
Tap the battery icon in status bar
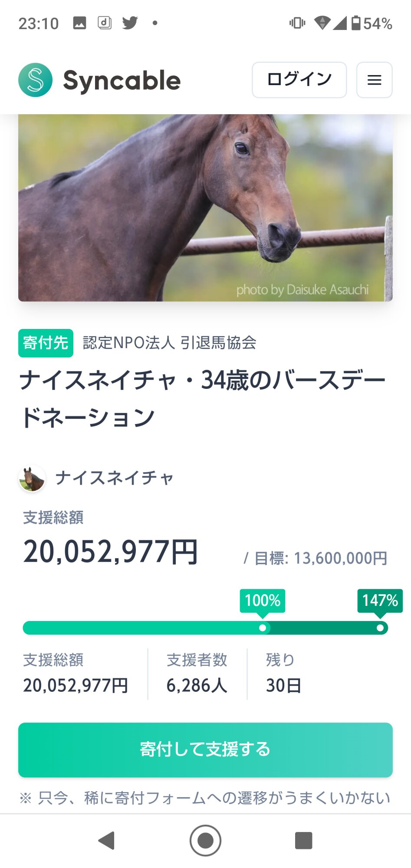356,23
